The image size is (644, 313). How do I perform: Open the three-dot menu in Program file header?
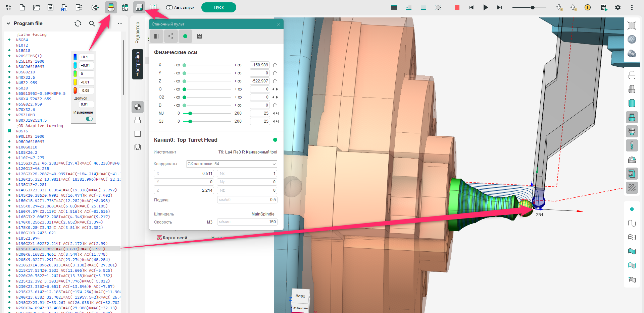pyautogui.click(x=120, y=23)
